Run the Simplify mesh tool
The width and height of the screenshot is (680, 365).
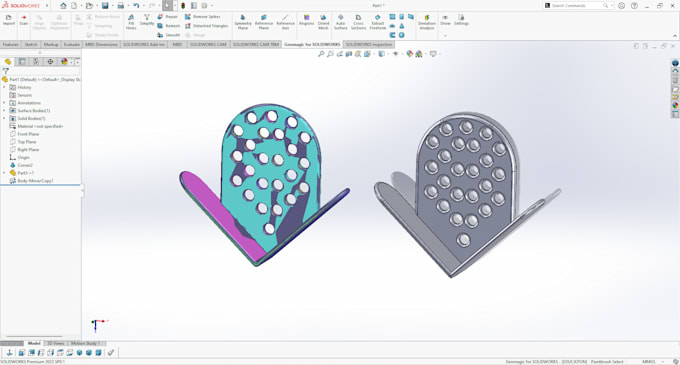147,20
